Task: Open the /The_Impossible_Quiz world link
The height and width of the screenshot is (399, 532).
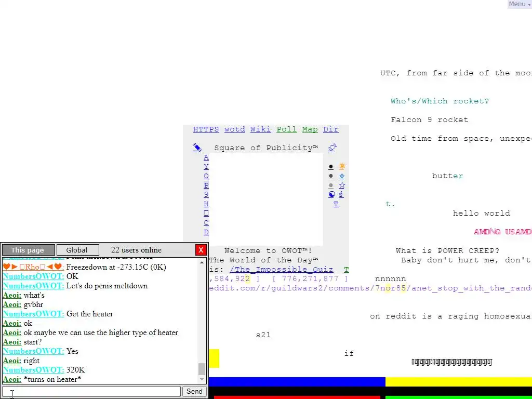Action: [x=281, y=270]
